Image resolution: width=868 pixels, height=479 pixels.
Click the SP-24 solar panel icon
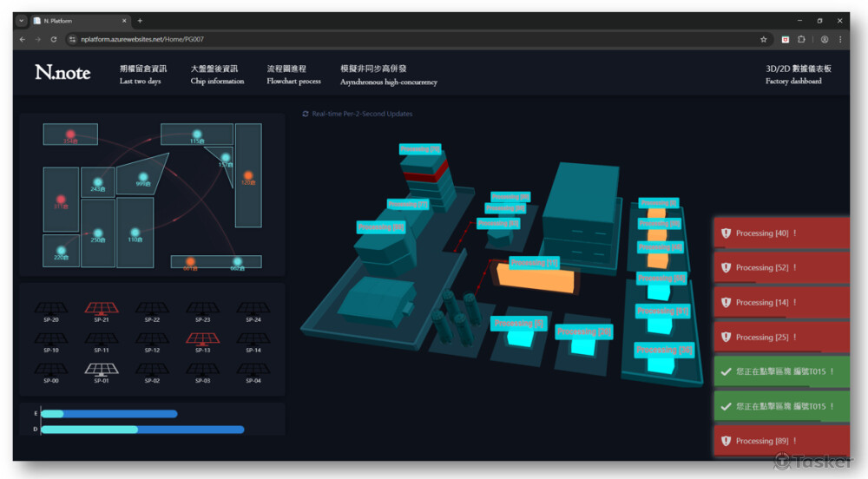click(x=253, y=308)
